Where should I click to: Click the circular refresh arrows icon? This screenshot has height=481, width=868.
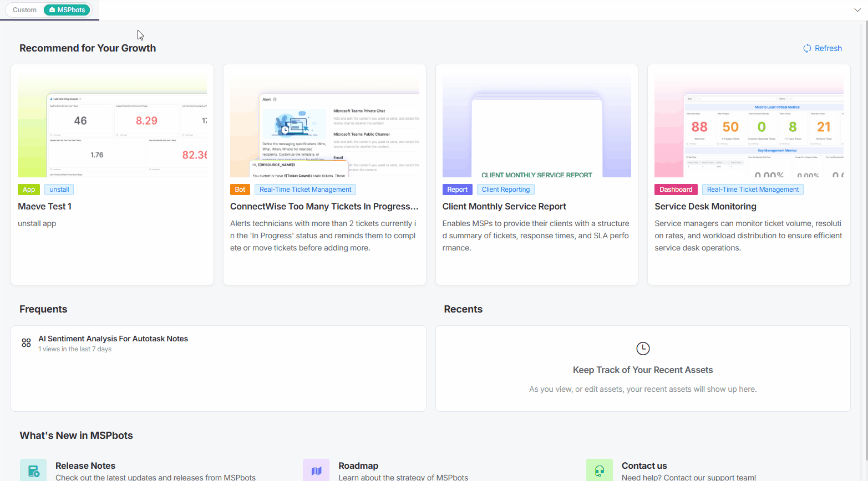click(807, 48)
